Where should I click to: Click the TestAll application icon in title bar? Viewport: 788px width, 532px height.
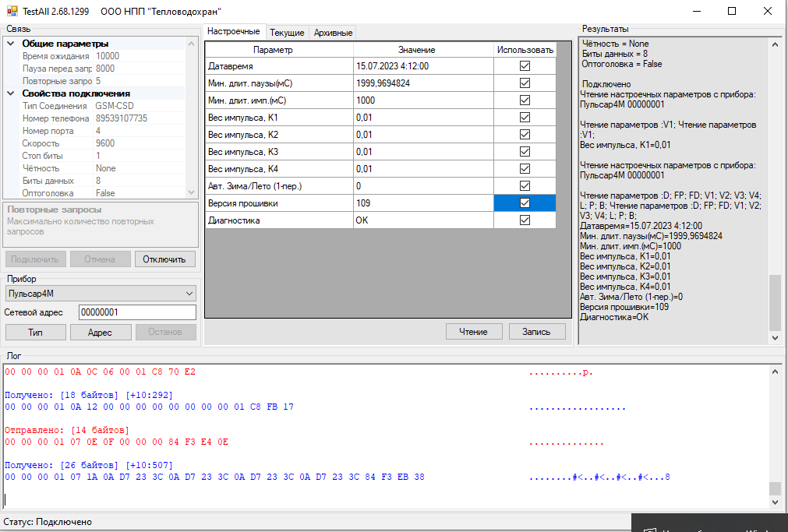coord(12,11)
